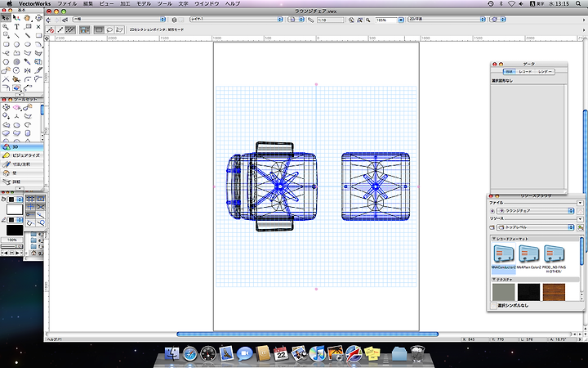
Task: Select the Flyover tool in Tool Sets
Action: point(6,107)
